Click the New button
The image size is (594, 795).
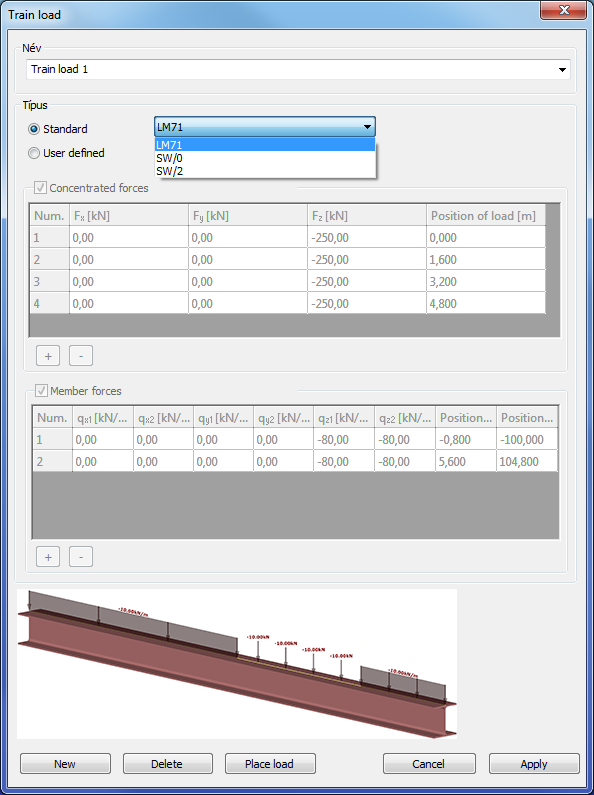65,764
